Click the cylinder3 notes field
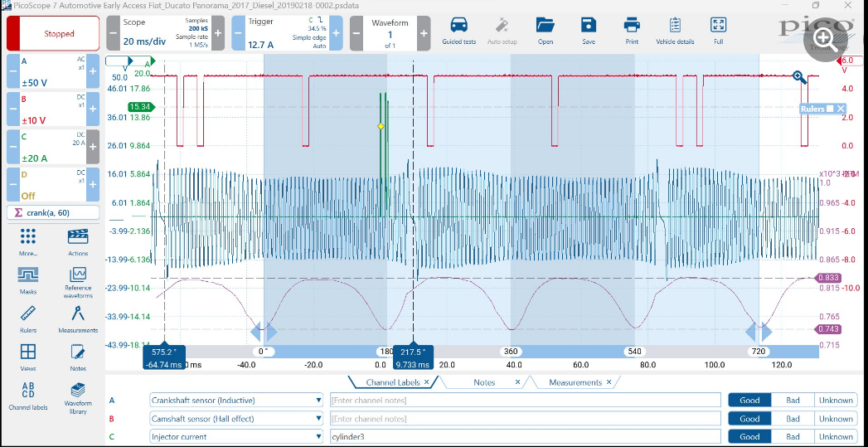 [525, 436]
